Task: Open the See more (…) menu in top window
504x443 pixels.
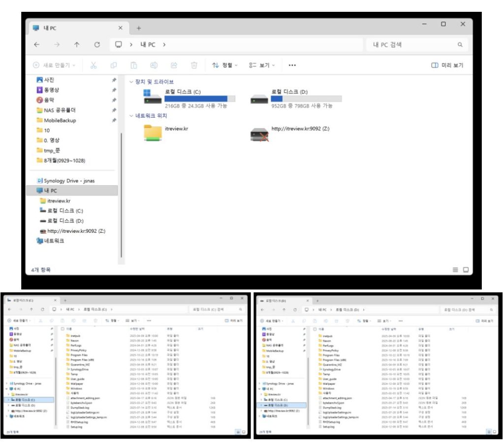Action: pos(292,65)
